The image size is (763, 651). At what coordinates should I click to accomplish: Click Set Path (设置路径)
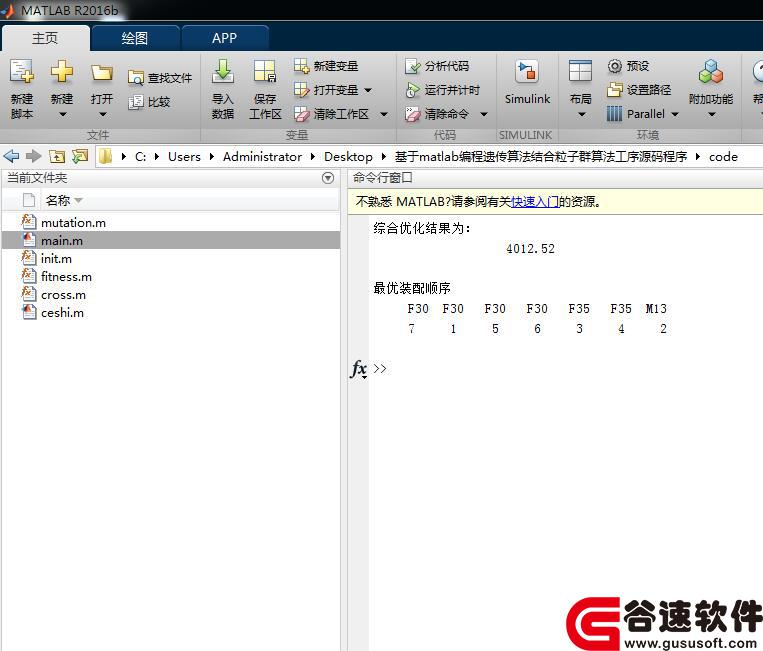[x=639, y=90]
